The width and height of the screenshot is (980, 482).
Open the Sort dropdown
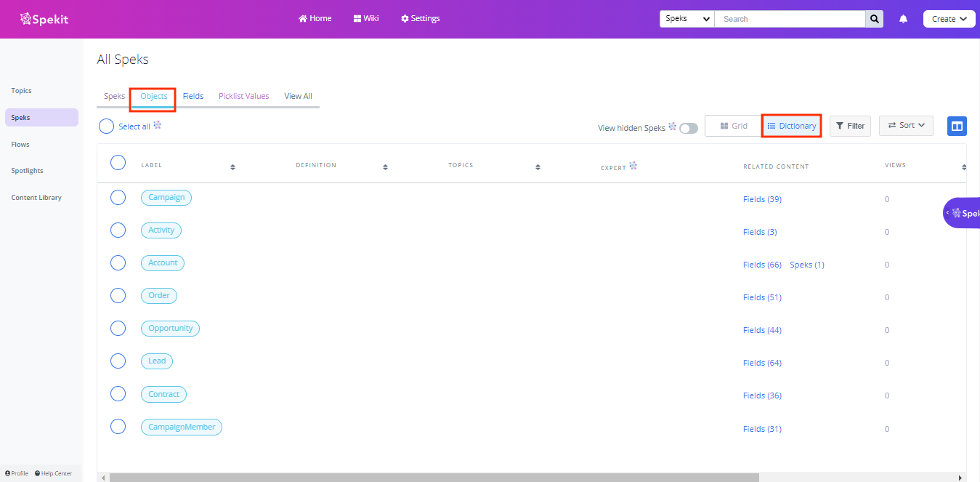coord(906,126)
